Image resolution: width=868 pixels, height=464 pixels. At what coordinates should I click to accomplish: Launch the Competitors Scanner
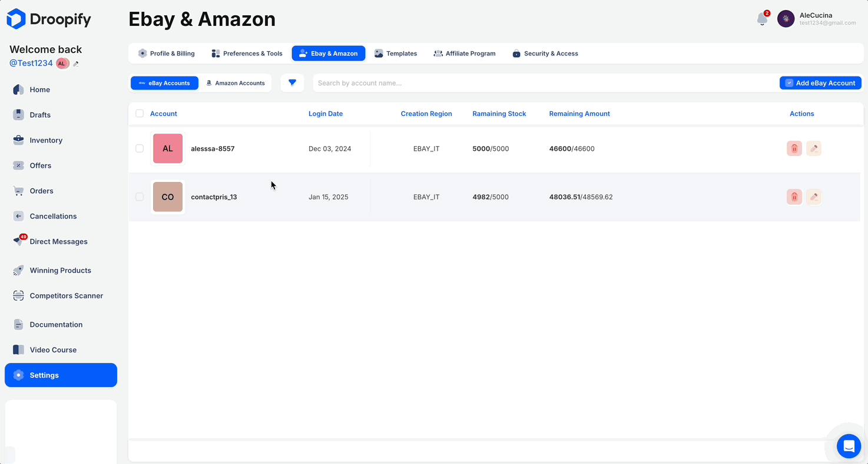tap(61, 296)
